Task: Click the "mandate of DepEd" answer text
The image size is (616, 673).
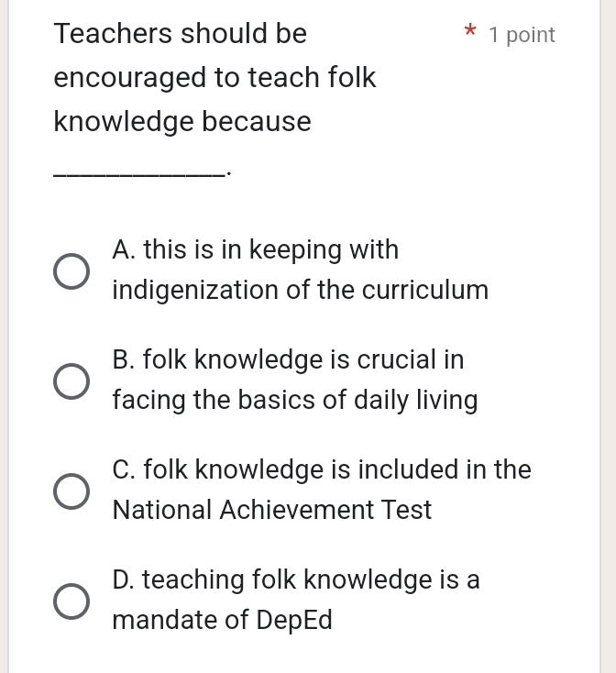Action: [x=222, y=620]
